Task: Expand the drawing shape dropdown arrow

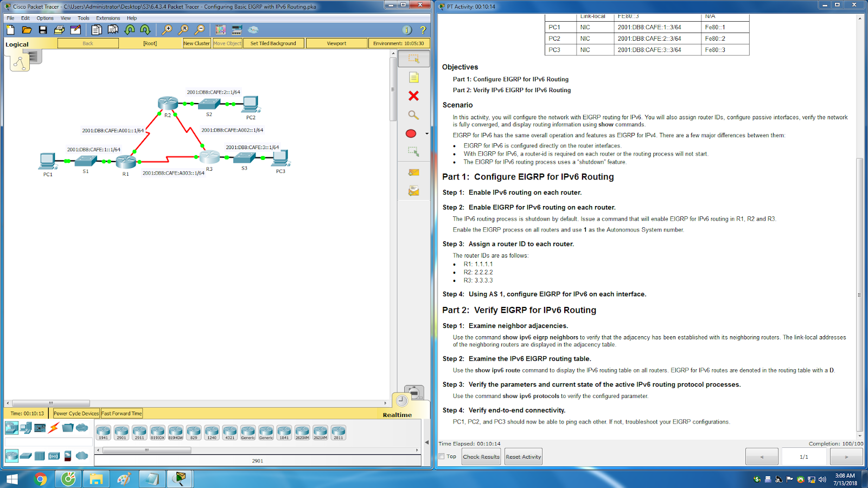Action: tap(427, 134)
